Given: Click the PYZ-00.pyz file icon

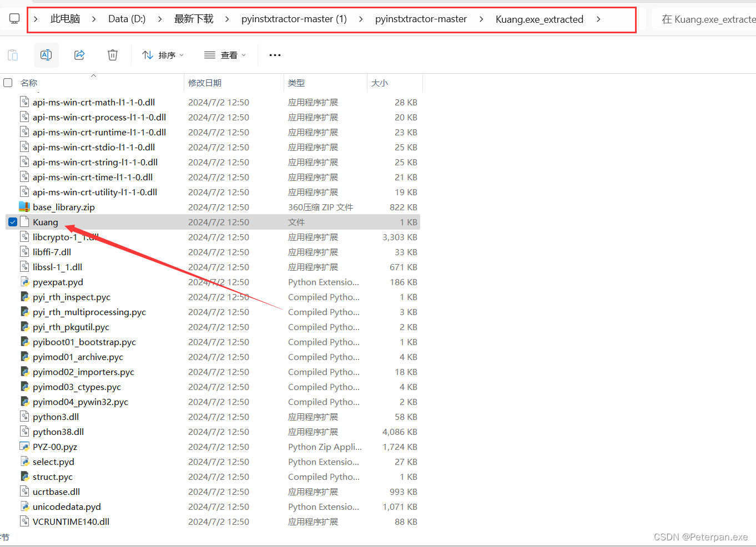Looking at the screenshot, I should (24, 447).
